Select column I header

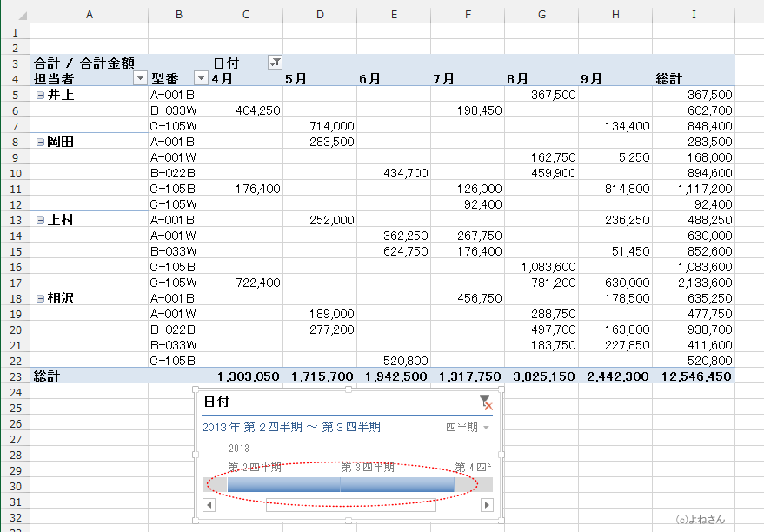point(693,15)
